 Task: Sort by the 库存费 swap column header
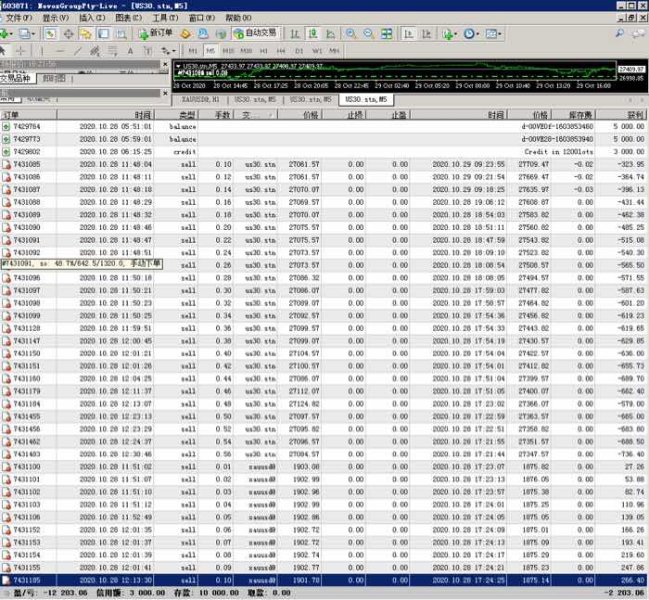(574, 115)
